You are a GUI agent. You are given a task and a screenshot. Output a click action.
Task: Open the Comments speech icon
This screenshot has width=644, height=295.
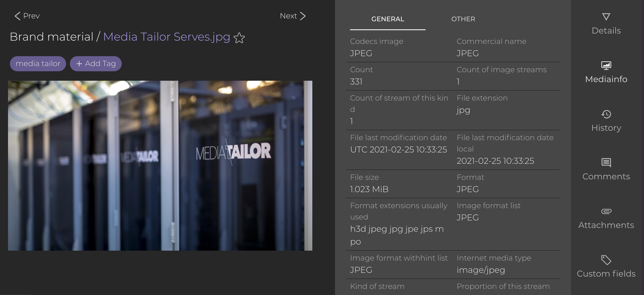[606, 163]
